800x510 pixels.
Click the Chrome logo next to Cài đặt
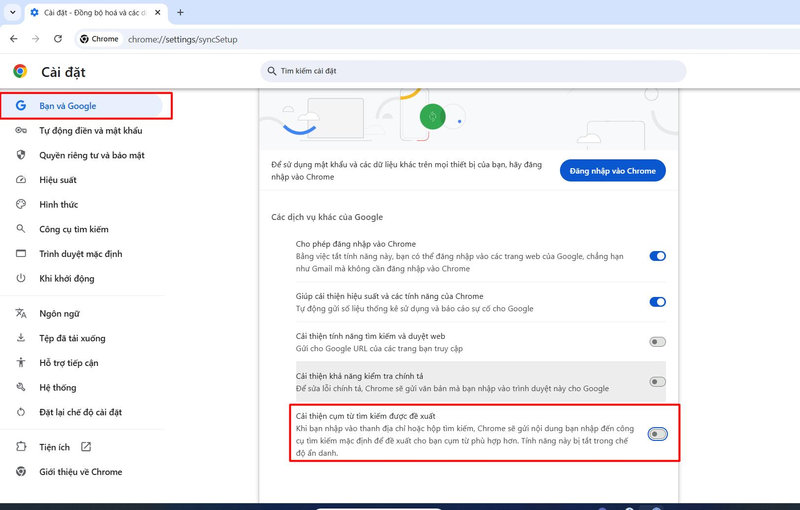20,71
